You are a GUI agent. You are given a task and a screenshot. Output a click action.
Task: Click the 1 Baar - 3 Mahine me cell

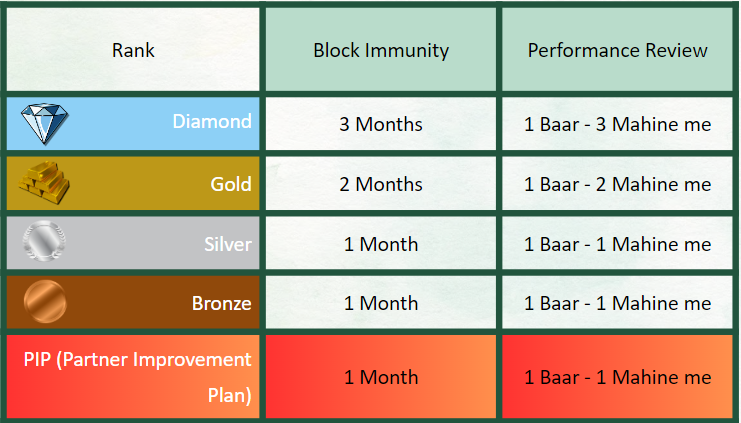(x=617, y=124)
